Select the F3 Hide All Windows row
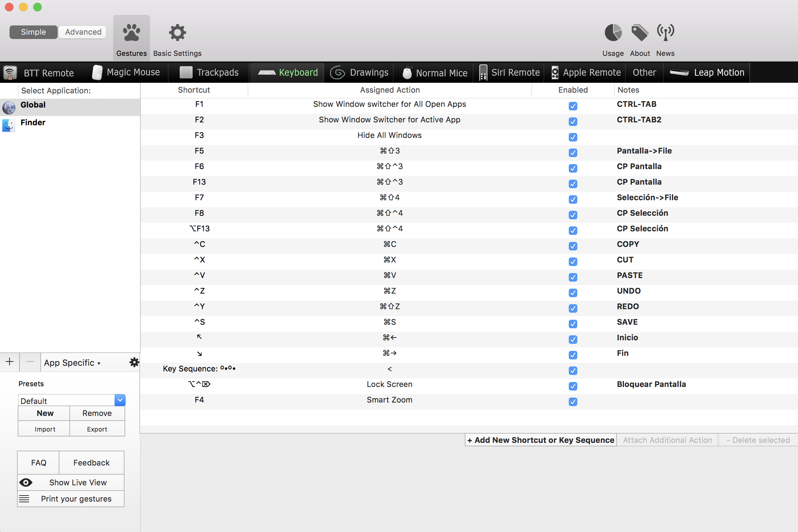Screen dimensions: 798x532 click(x=389, y=135)
